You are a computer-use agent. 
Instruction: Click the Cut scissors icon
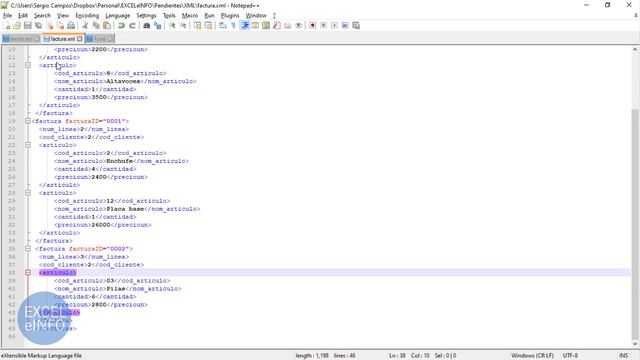pyautogui.click(x=85, y=25)
